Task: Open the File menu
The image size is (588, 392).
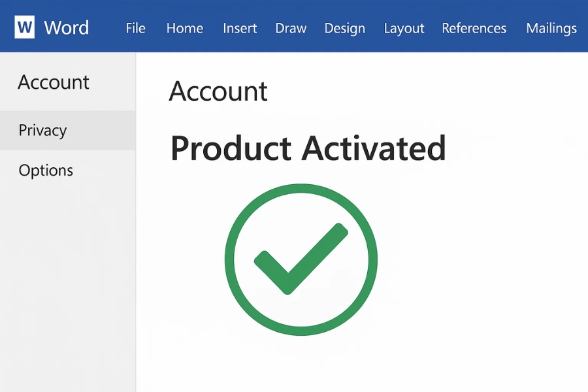Action: 135,29
